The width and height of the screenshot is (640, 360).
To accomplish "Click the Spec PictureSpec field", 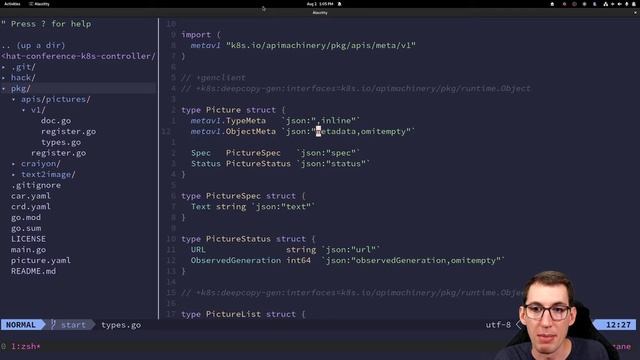I will [x=276, y=153].
